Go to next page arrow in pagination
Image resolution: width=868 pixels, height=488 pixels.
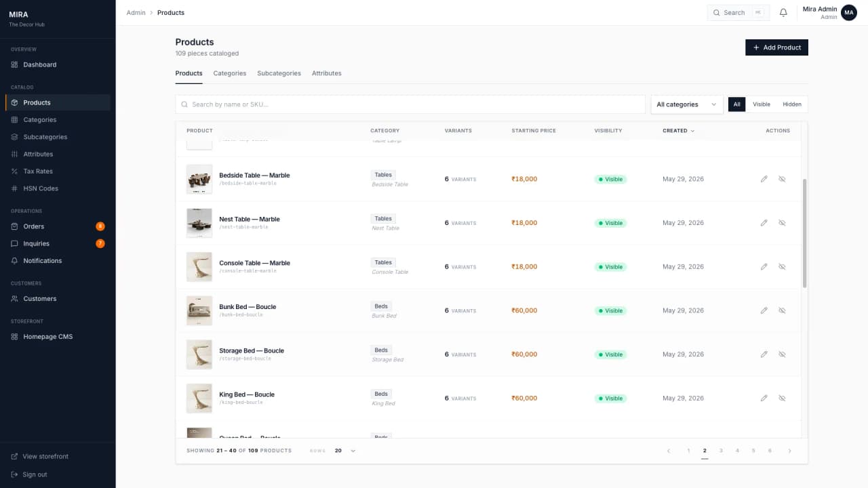coord(789,451)
